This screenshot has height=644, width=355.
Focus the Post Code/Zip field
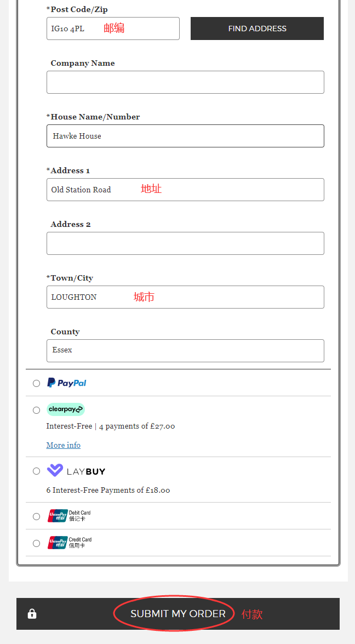(x=113, y=29)
